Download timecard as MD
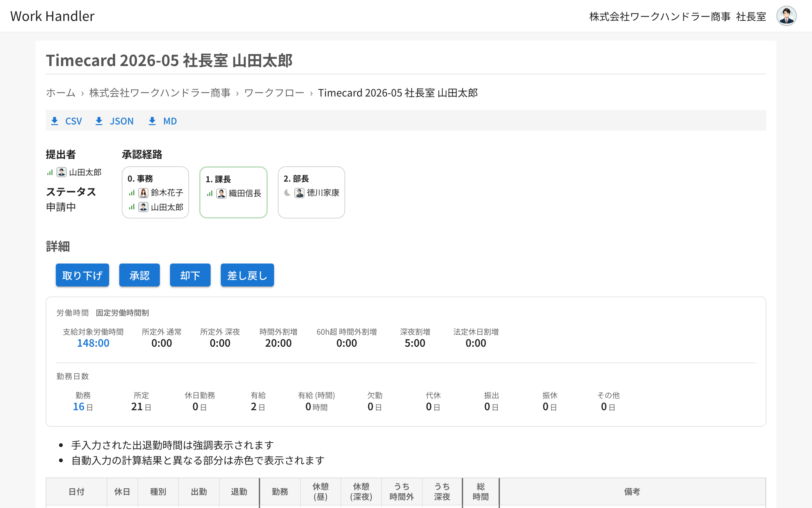Image resolution: width=812 pixels, height=508 pixels. click(162, 121)
